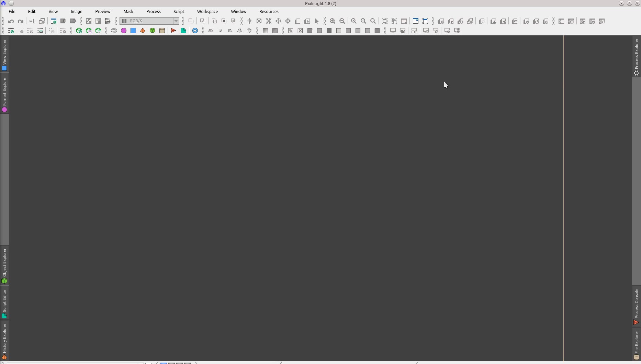Open the File menu
The height and width of the screenshot is (364, 641).
point(12,12)
